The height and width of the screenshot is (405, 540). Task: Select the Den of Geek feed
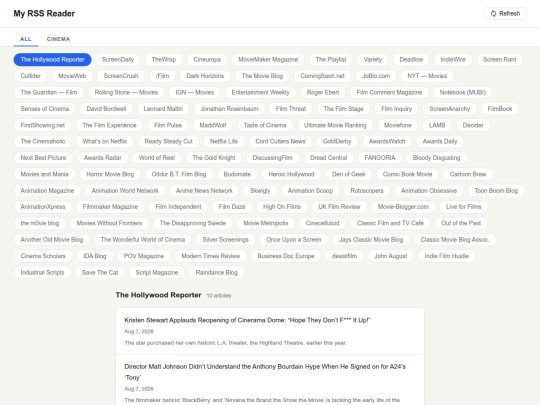(x=349, y=174)
